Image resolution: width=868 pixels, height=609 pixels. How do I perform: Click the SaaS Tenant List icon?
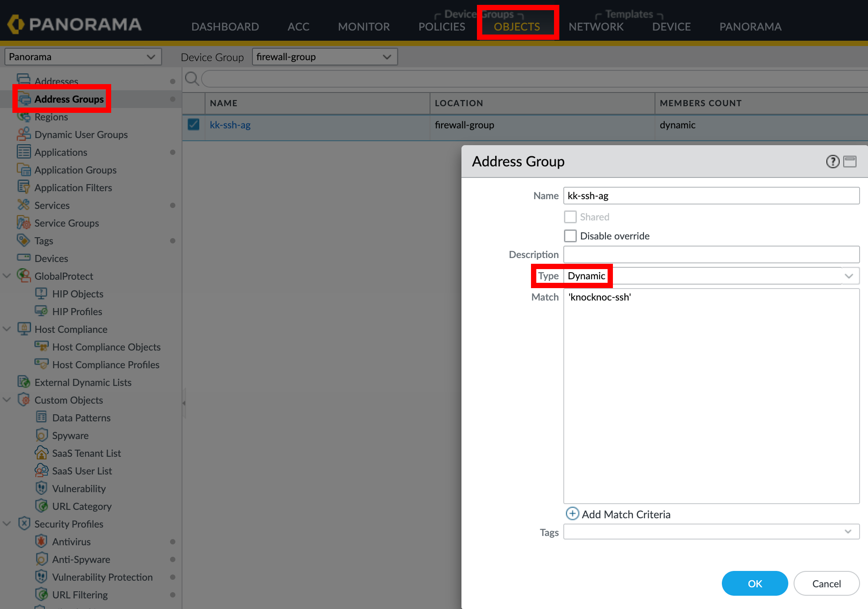[41, 453]
